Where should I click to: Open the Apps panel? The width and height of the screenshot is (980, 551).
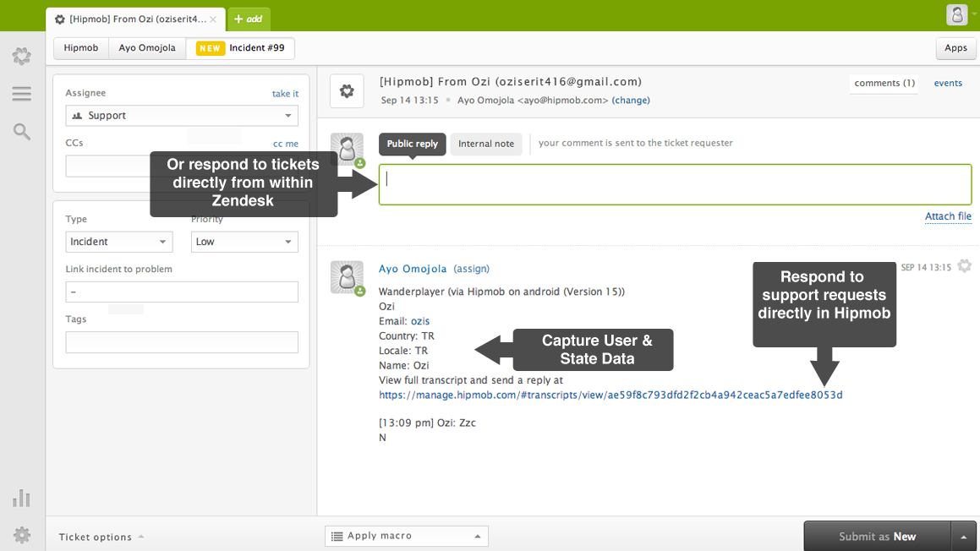[955, 48]
